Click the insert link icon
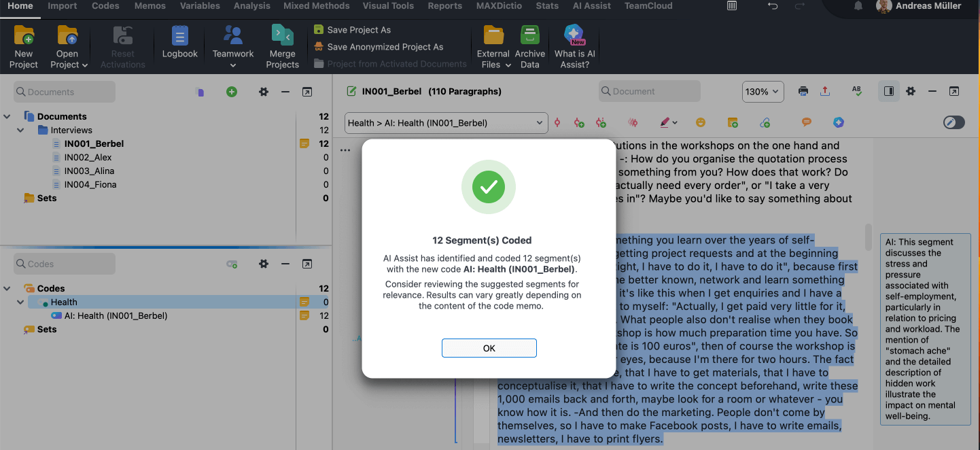The height and width of the screenshot is (450, 980). tap(765, 123)
